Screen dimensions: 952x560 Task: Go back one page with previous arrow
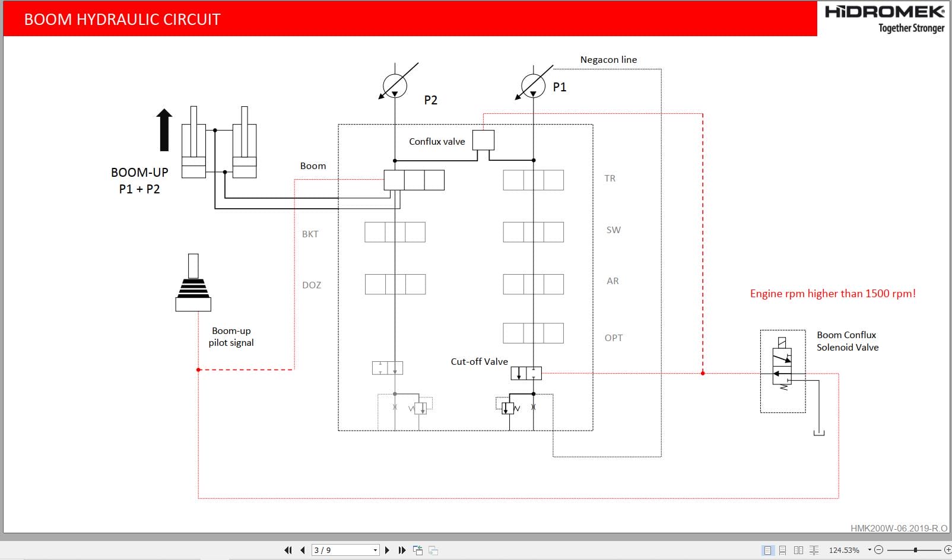click(x=303, y=551)
